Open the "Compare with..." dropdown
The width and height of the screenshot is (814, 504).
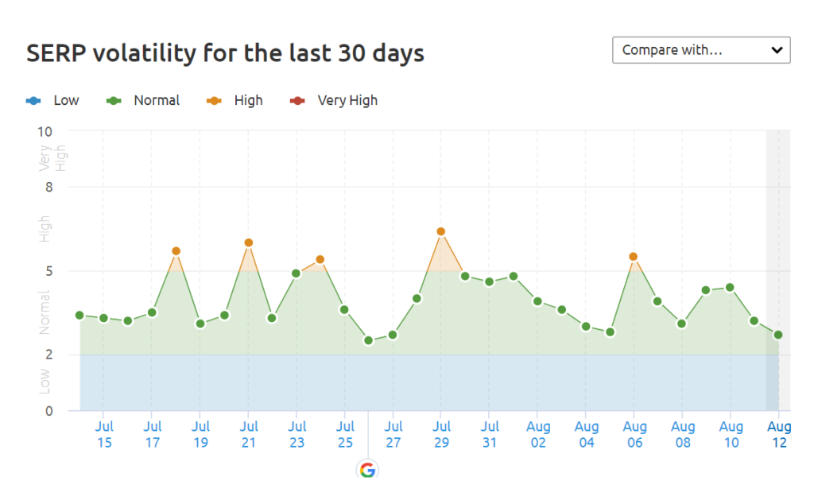[700, 49]
